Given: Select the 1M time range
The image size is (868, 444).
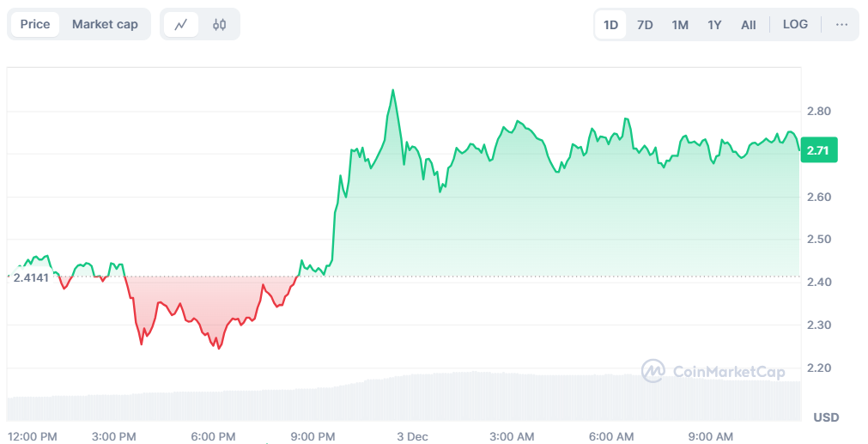Looking at the screenshot, I should click(680, 25).
